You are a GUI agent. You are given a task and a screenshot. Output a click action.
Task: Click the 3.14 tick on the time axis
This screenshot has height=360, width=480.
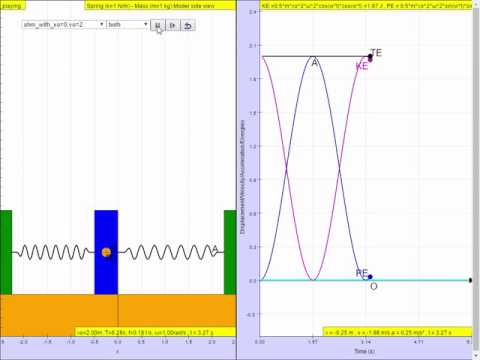pos(366,342)
